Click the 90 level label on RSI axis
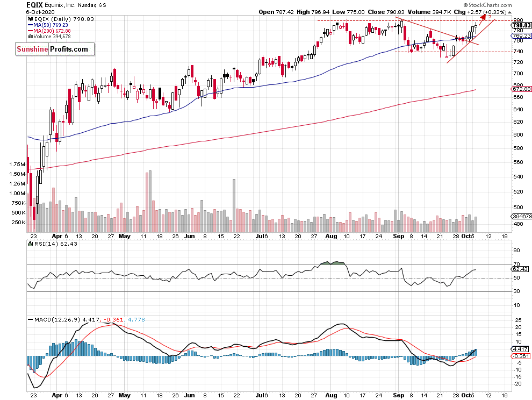 click(516, 251)
